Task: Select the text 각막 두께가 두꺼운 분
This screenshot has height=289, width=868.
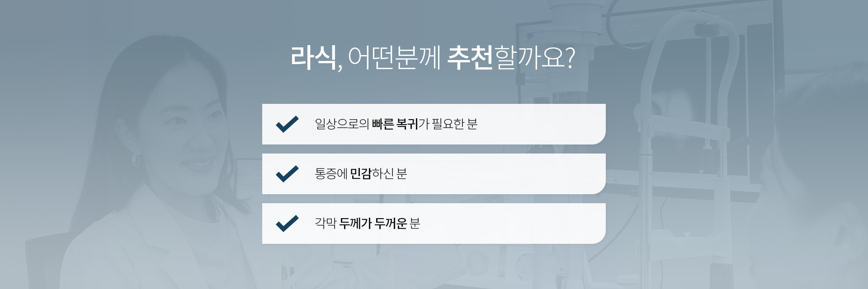Action: (368, 224)
